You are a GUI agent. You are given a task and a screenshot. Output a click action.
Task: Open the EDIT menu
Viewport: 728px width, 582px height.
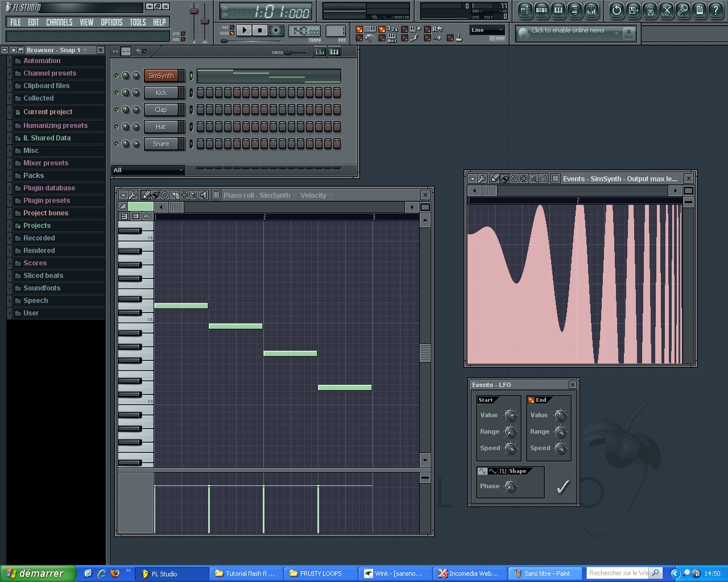click(34, 22)
